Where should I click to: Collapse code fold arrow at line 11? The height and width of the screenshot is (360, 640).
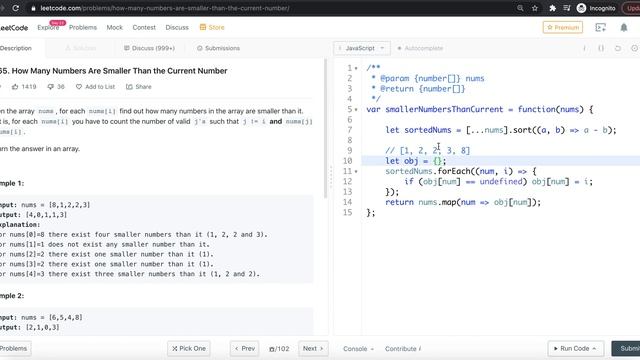(x=356, y=171)
